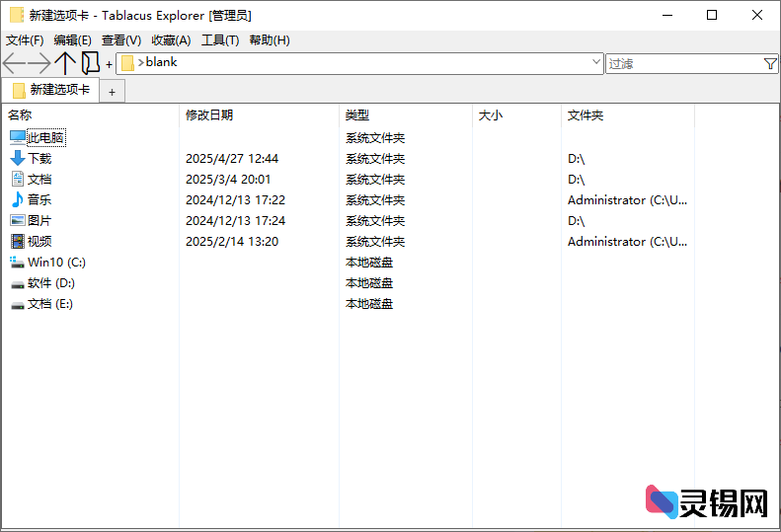The image size is (781, 532).
Task: Click 系统文件夹 type in 此电脑 row
Action: [x=375, y=138]
